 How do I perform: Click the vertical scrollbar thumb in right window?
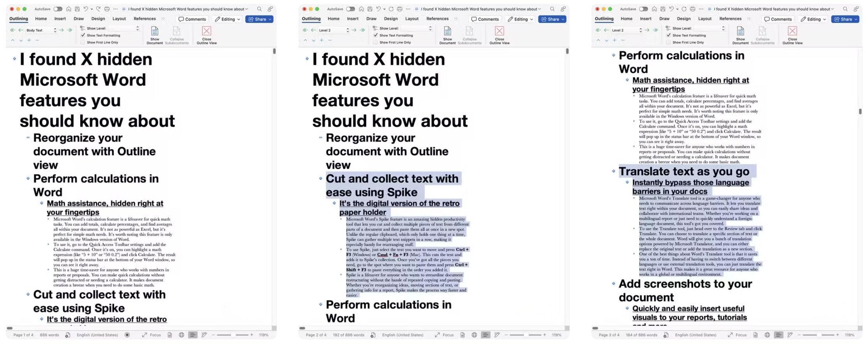coord(860,111)
